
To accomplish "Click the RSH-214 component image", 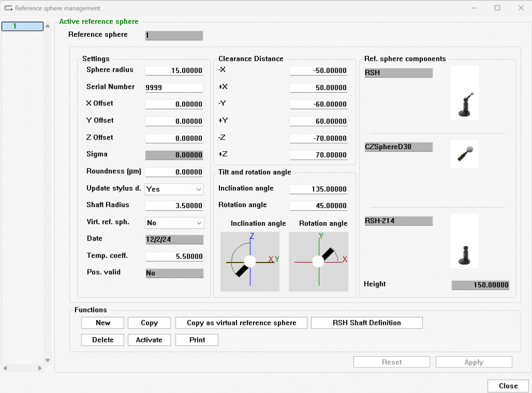I will click(x=464, y=241).
